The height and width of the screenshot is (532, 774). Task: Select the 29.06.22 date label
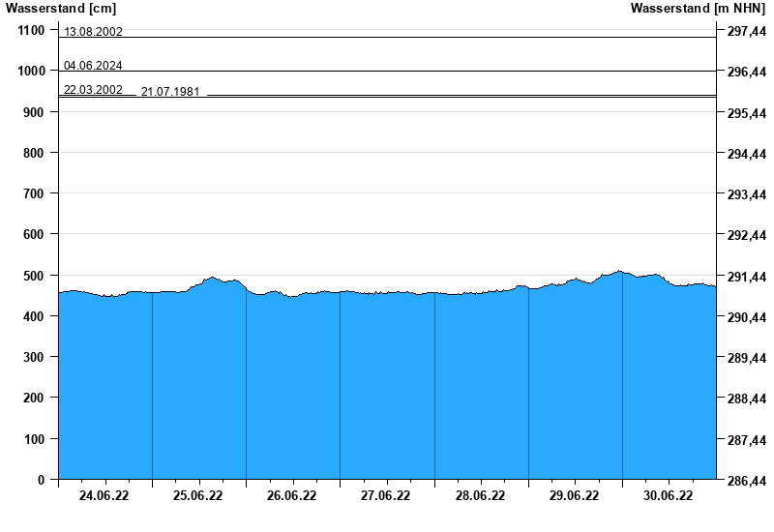point(574,496)
